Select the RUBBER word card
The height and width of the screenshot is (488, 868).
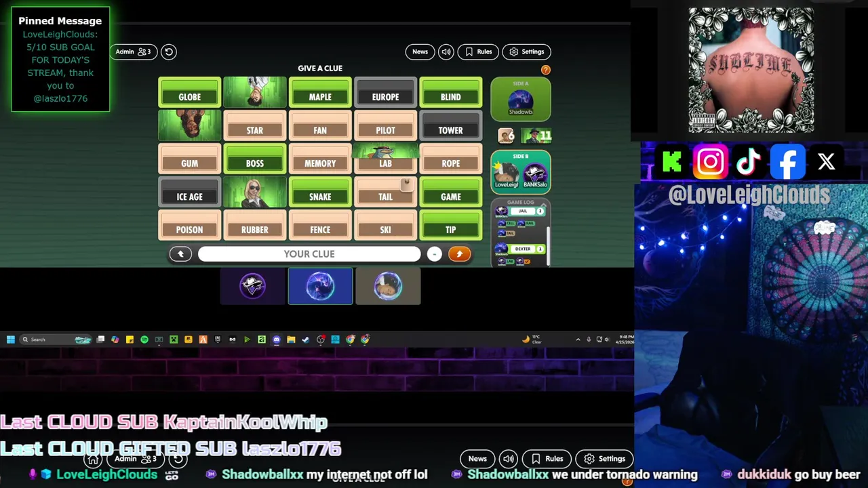(x=255, y=226)
